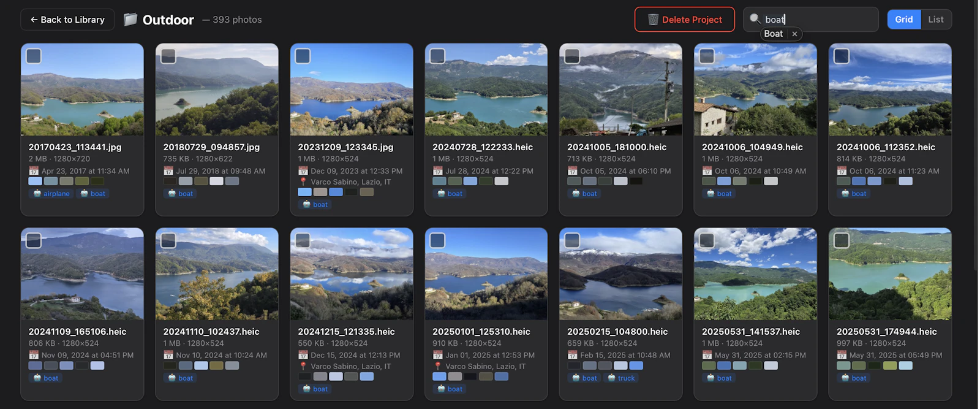Click the search magnifier icon
Screen dimensions: 980x409
(755, 19)
